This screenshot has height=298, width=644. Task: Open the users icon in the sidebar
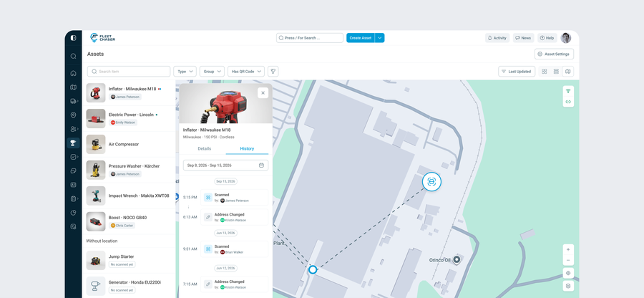[73, 129]
